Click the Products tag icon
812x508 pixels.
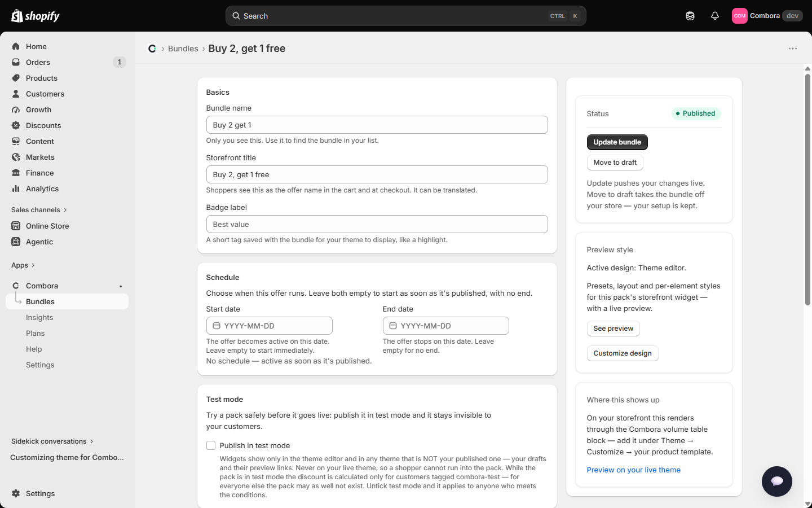pos(16,78)
